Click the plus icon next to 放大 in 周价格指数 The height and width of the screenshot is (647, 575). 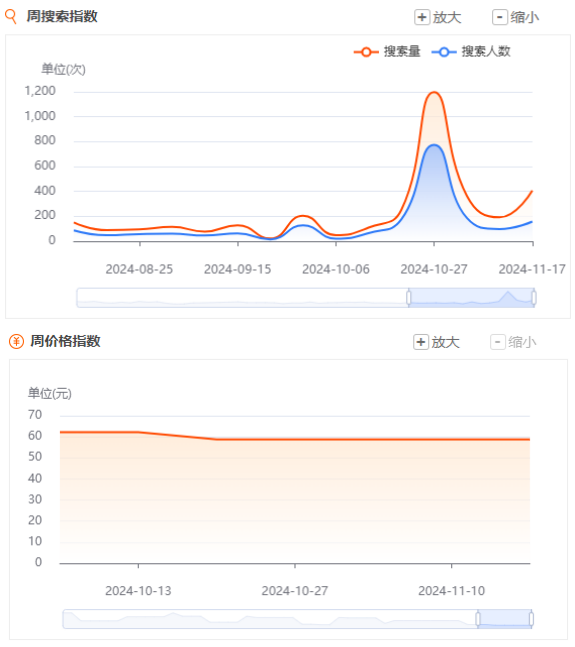[x=420, y=342]
